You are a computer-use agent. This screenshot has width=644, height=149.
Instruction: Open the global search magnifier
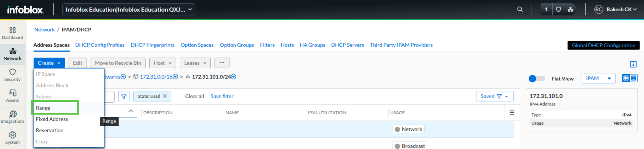[520, 10]
